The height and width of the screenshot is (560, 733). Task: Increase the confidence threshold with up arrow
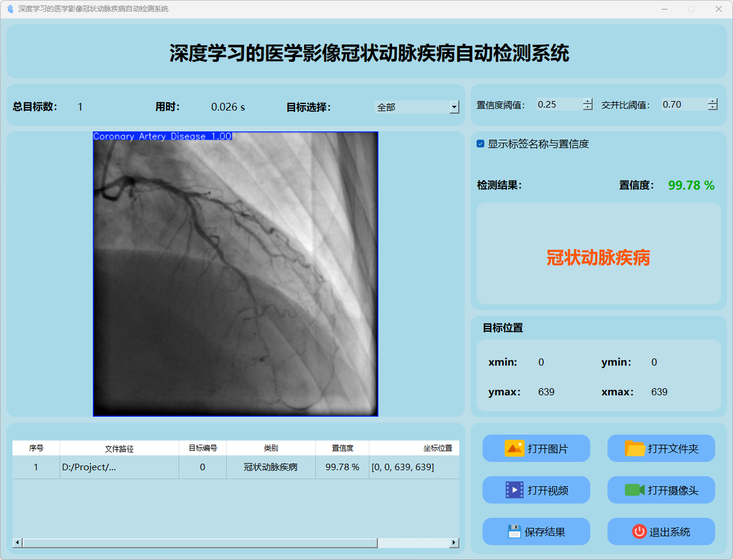588,101
